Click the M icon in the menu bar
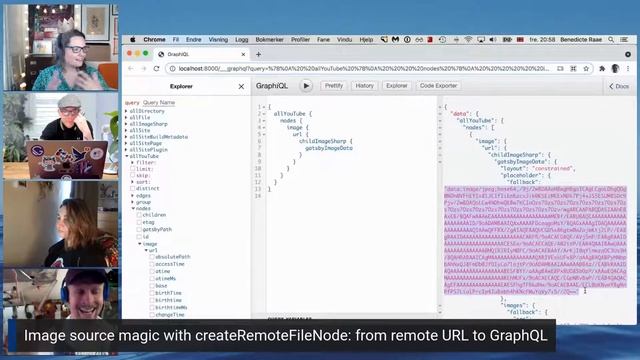 pyautogui.click(x=395, y=40)
